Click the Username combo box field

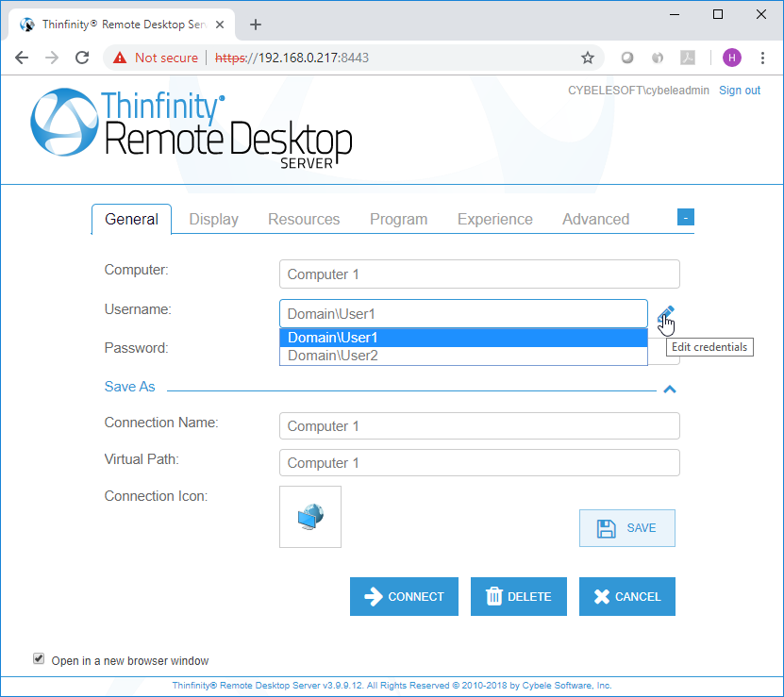(463, 314)
